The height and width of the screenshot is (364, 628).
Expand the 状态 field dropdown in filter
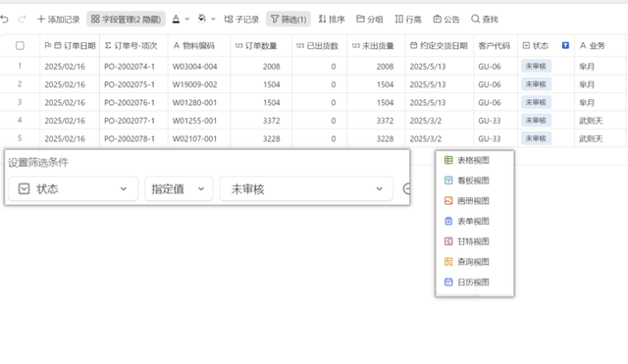click(x=74, y=188)
